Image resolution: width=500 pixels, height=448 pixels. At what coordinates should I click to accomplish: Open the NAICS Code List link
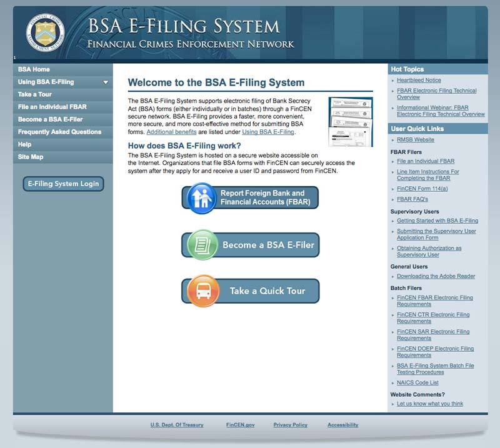point(417,382)
